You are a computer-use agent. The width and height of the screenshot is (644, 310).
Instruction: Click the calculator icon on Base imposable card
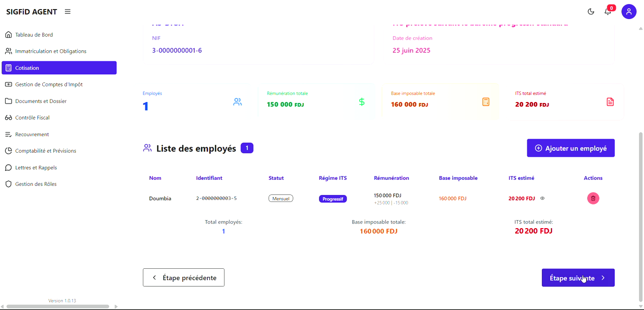(x=486, y=101)
